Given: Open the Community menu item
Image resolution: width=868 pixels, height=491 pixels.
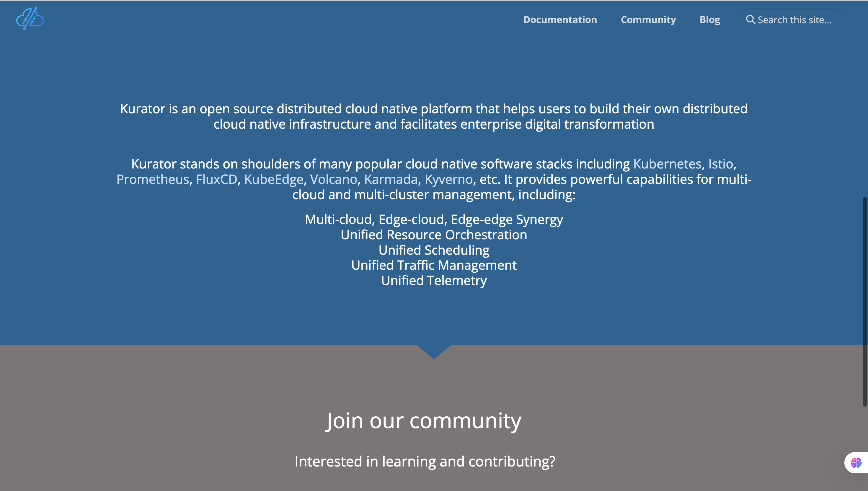Looking at the screenshot, I should (x=648, y=19).
